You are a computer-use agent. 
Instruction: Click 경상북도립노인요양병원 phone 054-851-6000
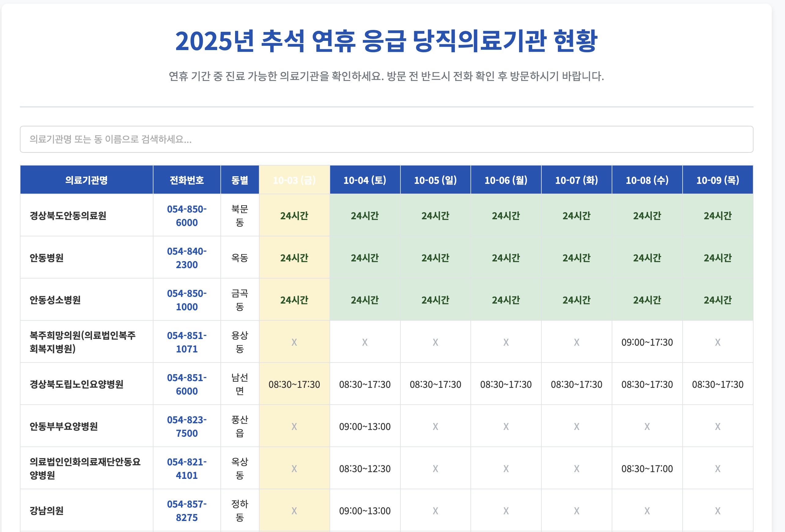186,384
